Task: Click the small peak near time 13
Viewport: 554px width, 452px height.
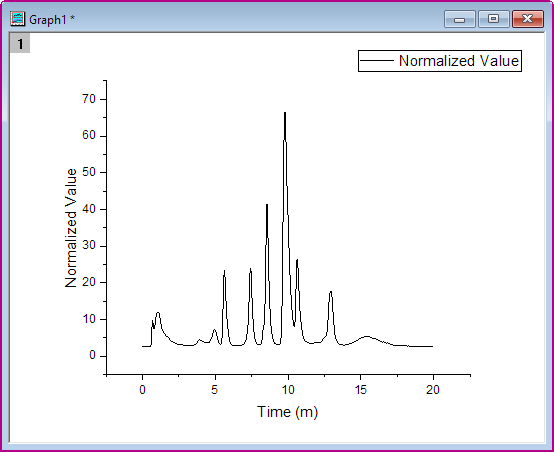Action: [x=331, y=292]
